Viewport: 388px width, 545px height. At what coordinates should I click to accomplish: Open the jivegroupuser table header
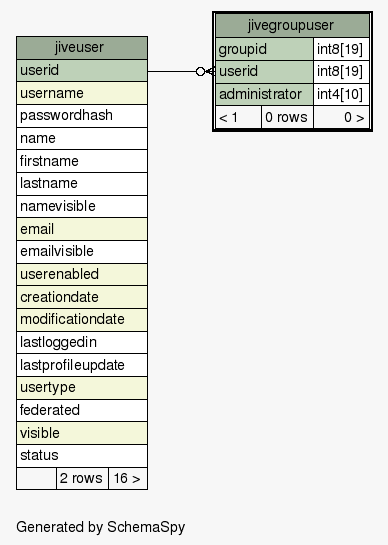point(292,25)
